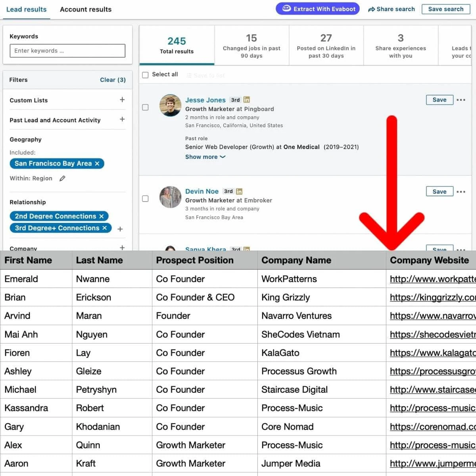476x476 pixels.
Task: Enable the Select all checkbox
Action: pyautogui.click(x=145, y=75)
